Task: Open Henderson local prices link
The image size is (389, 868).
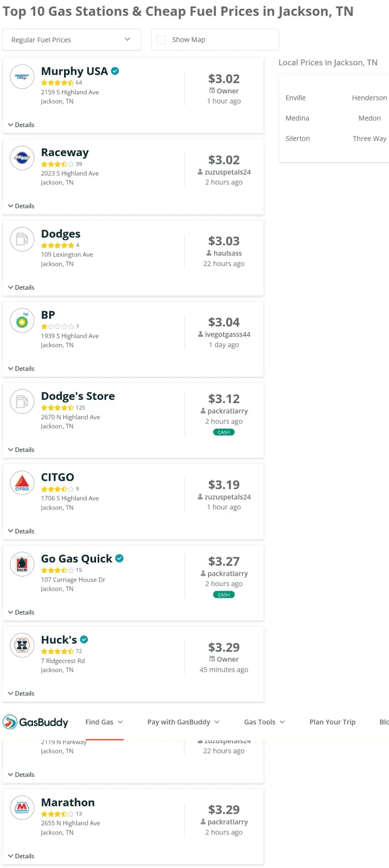Action: coord(369,98)
